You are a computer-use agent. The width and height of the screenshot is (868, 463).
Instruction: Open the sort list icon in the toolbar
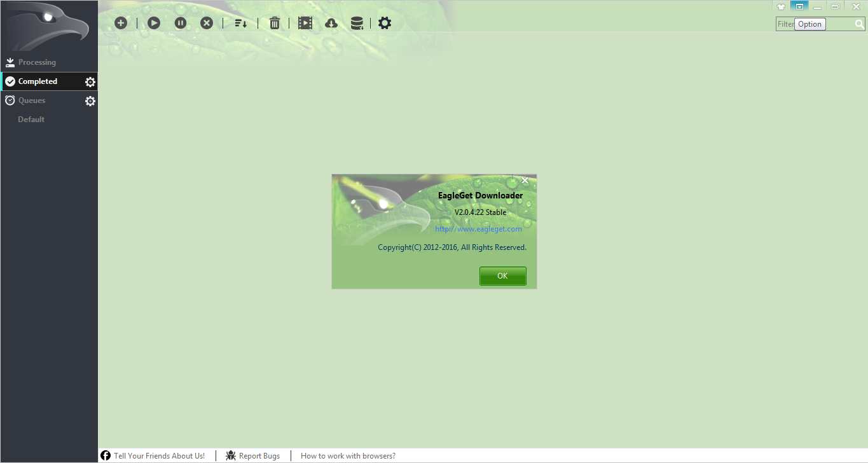[x=240, y=23]
